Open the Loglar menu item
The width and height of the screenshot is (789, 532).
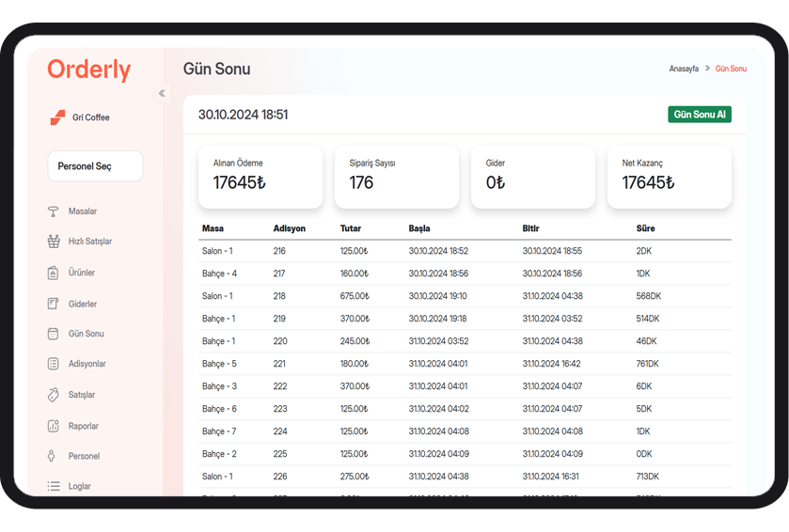coord(79,487)
